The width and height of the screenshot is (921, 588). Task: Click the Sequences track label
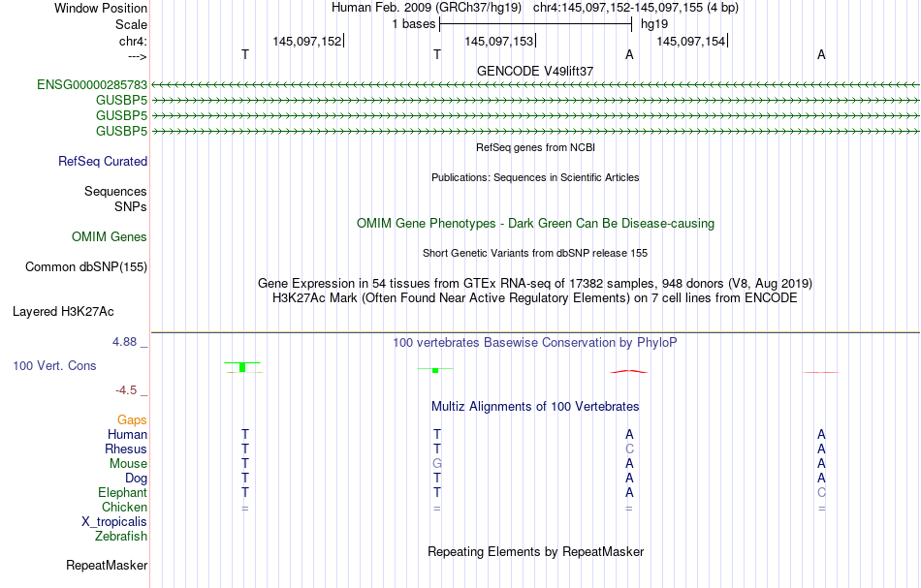click(115, 191)
